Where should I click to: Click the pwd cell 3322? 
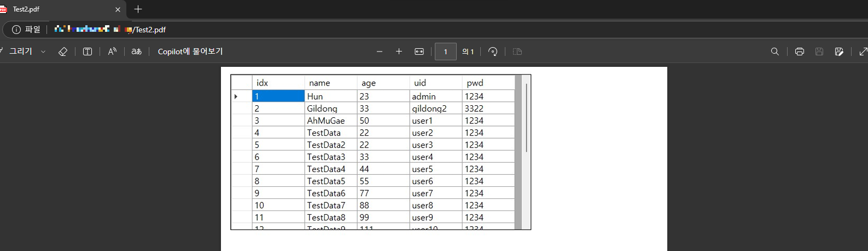pyautogui.click(x=488, y=109)
